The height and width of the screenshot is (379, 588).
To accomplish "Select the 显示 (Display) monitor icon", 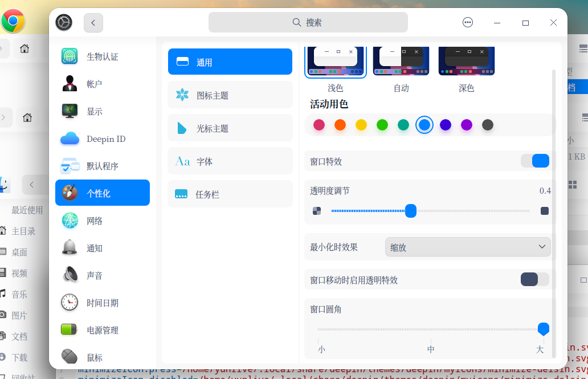I will (70, 111).
